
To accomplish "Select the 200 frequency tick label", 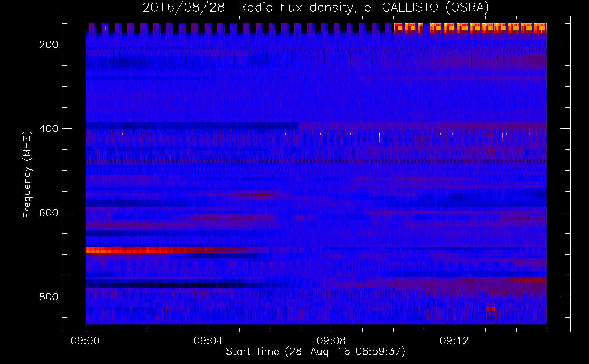I will click(x=49, y=44).
